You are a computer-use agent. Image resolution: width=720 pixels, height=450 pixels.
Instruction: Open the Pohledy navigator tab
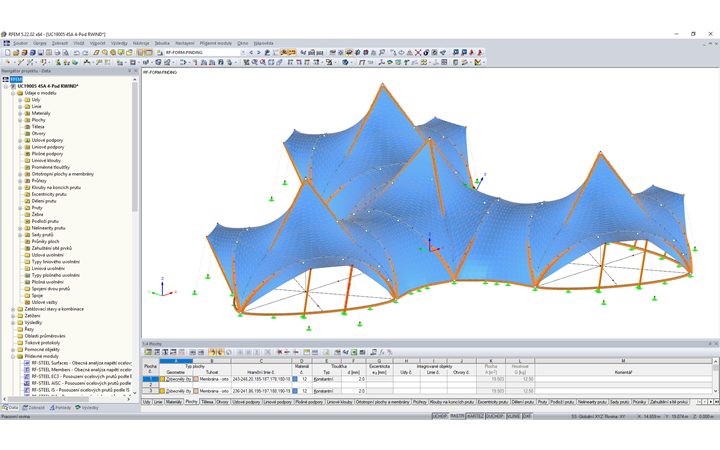[x=61, y=408]
